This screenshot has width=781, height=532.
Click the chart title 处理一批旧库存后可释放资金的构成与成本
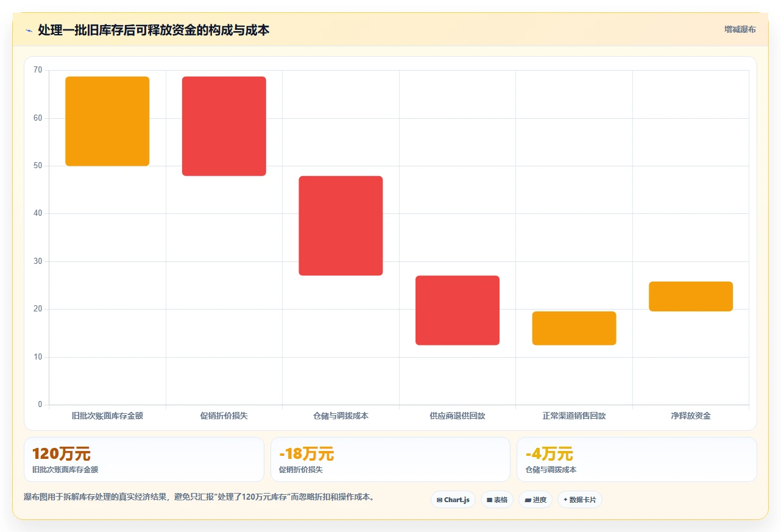pyautogui.click(x=154, y=30)
